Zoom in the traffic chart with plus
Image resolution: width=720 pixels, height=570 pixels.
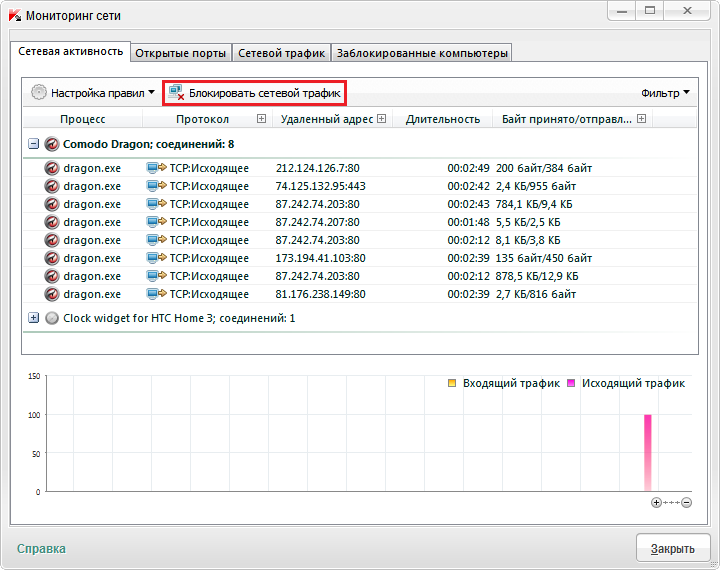pos(656,502)
